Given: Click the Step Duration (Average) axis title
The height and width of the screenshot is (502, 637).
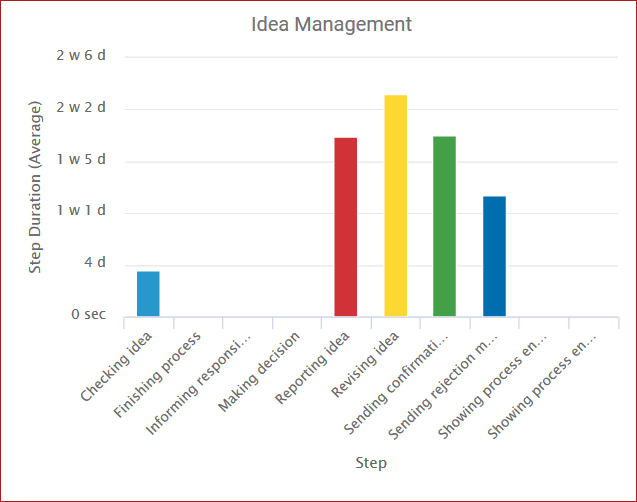Looking at the screenshot, I should coord(35,186).
